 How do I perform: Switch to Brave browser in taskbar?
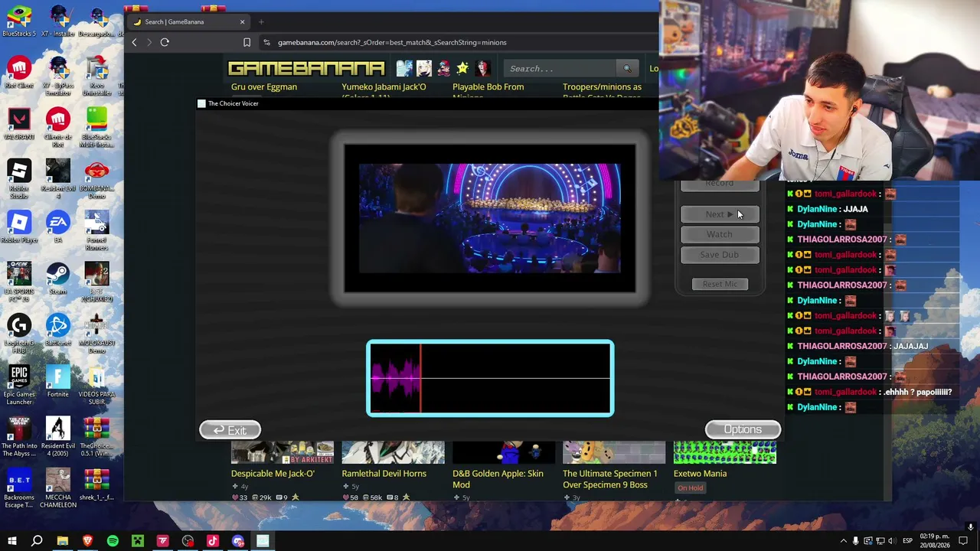[x=87, y=541]
